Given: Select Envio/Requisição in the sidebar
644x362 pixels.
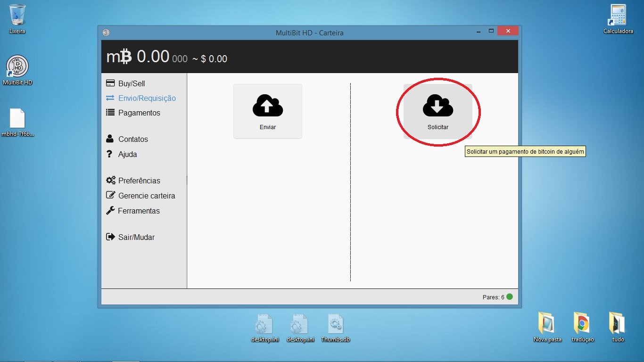Looking at the screenshot, I should (147, 98).
